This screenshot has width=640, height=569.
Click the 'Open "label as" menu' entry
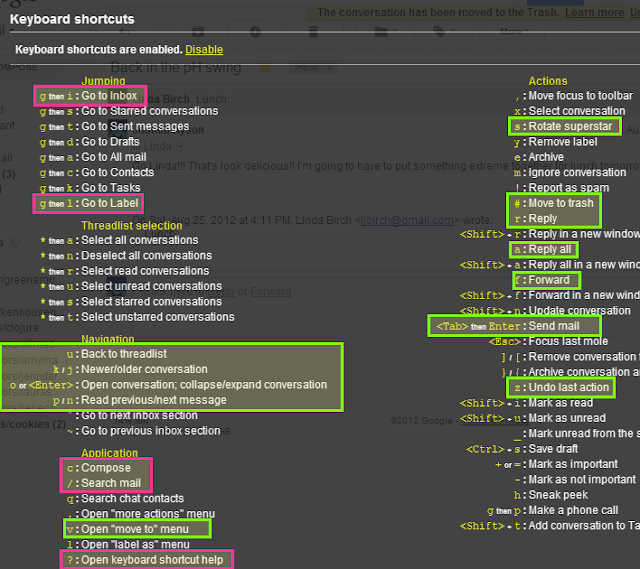(128, 545)
